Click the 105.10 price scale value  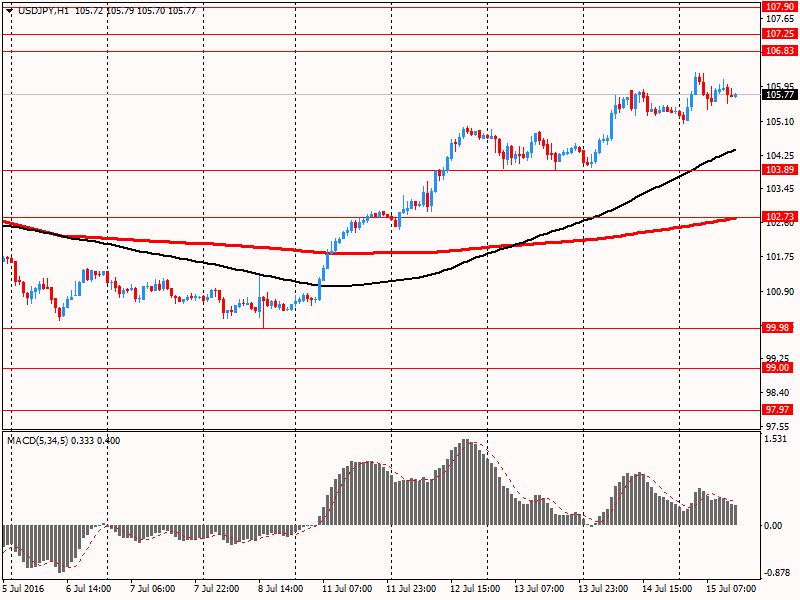pyautogui.click(x=780, y=121)
